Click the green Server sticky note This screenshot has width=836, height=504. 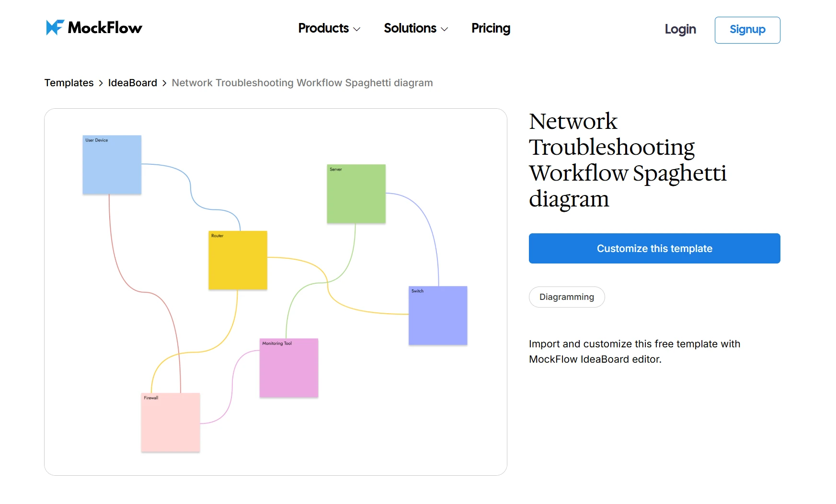(x=356, y=194)
